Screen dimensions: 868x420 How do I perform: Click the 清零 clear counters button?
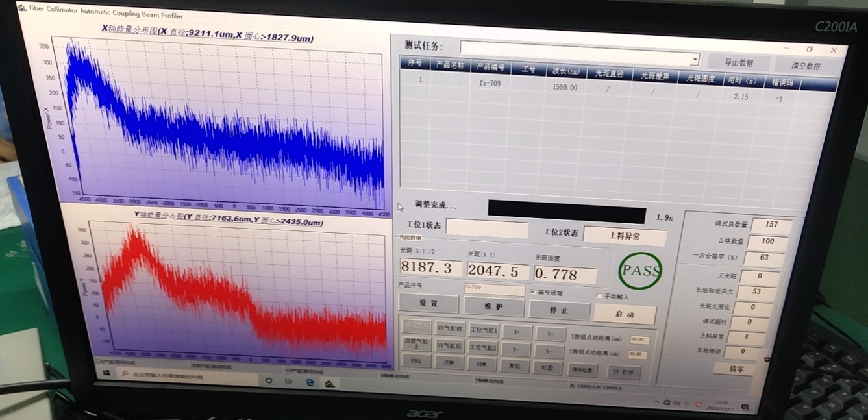tap(737, 369)
